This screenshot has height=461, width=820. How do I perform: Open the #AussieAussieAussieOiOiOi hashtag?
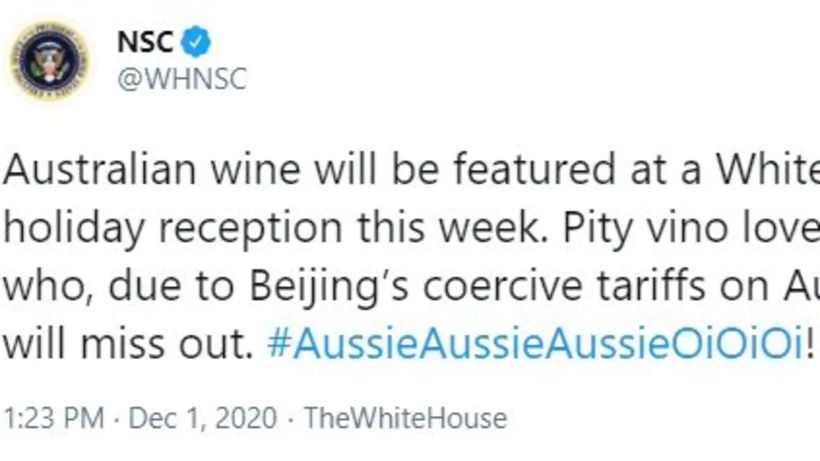535,343
